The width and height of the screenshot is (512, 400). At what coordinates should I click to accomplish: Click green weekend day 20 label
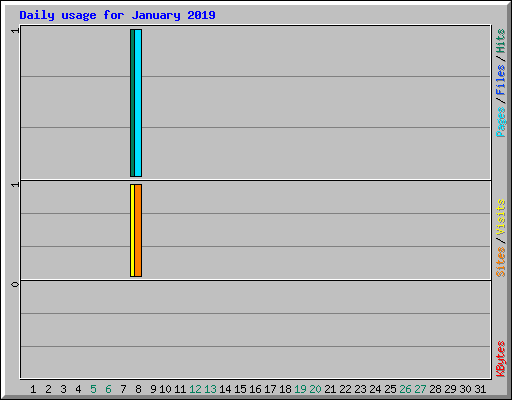(315, 389)
